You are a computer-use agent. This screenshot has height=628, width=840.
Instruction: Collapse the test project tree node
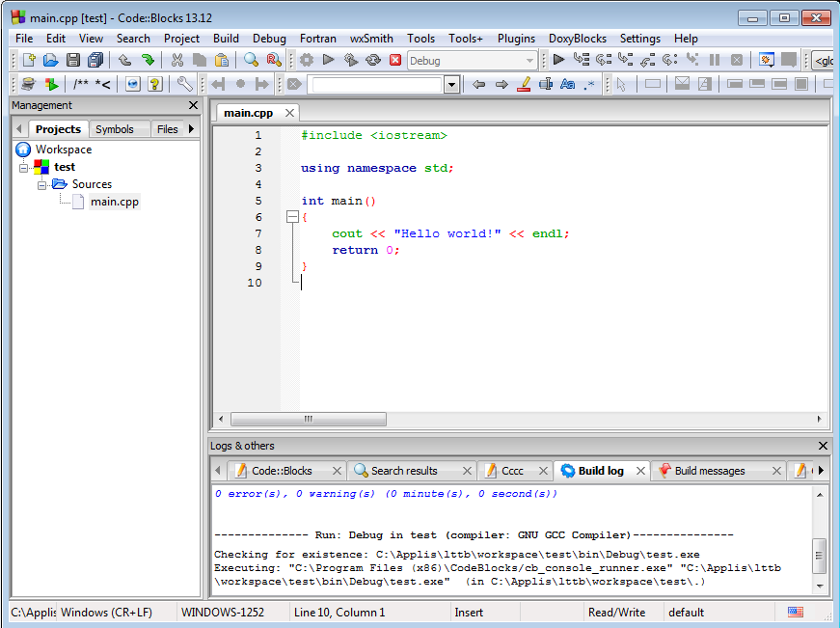click(23, 168)
